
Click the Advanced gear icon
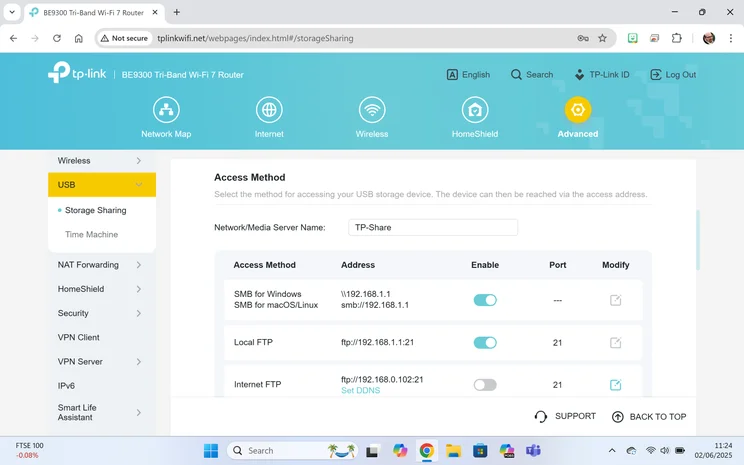pyautogui.click(x=578, y=110)
